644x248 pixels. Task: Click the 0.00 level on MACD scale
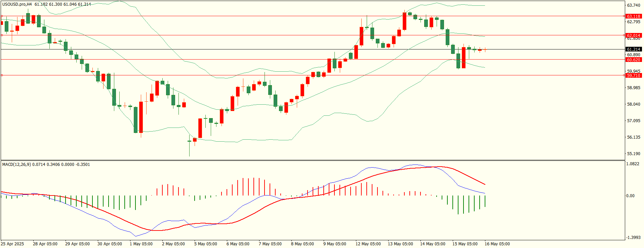pyautogui.click(x=631, y=196)
